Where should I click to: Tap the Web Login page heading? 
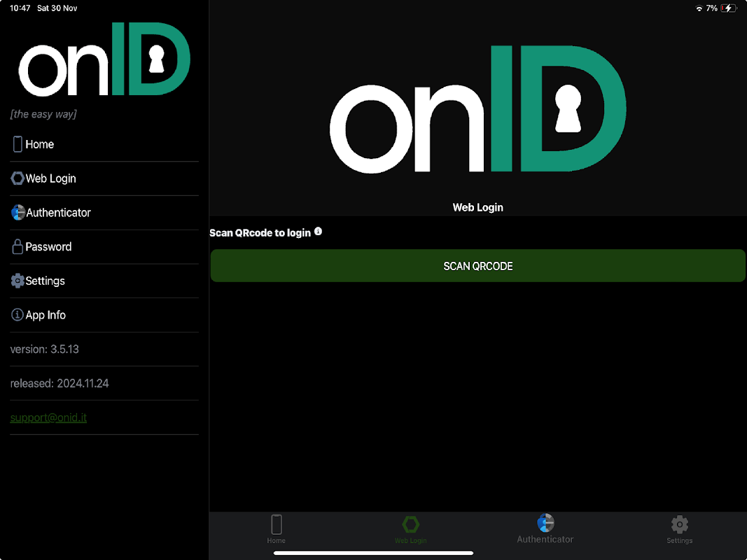478,207
